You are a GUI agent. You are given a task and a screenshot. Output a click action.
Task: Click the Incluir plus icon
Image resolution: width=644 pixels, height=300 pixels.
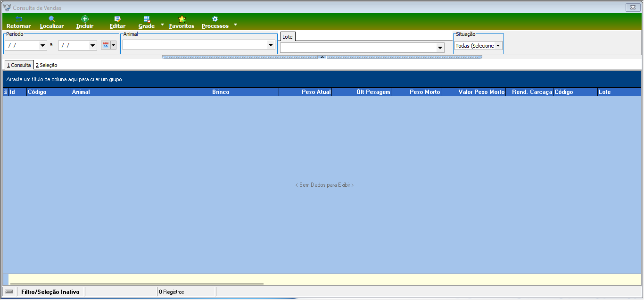click(85, 19)
